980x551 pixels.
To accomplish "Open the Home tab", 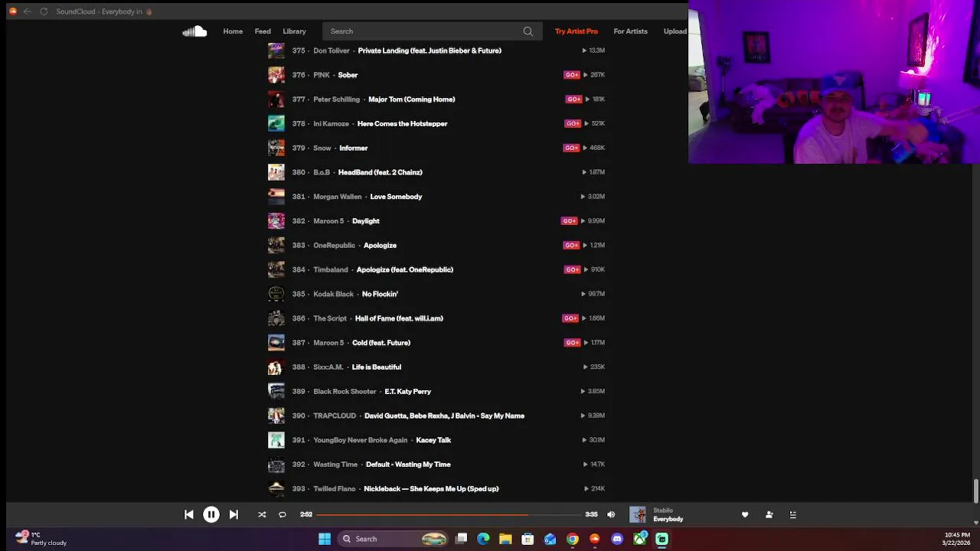I will tap(233, 31).
